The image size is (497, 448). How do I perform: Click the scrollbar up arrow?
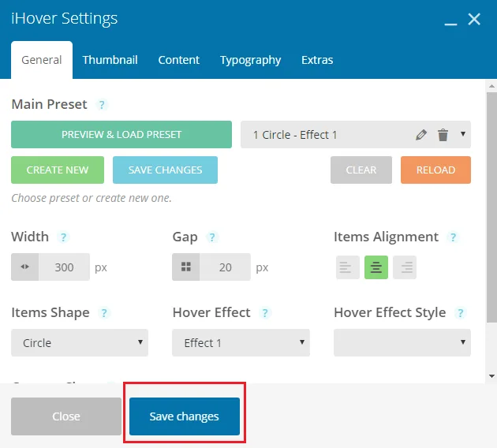pos(491,86)
